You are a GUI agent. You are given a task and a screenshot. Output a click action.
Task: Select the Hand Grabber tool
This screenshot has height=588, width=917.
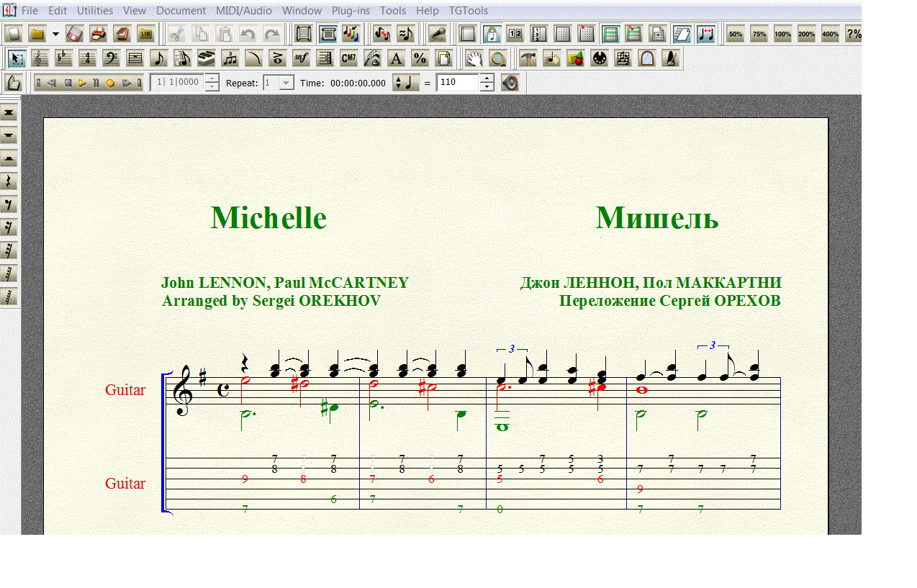(473, 58)
